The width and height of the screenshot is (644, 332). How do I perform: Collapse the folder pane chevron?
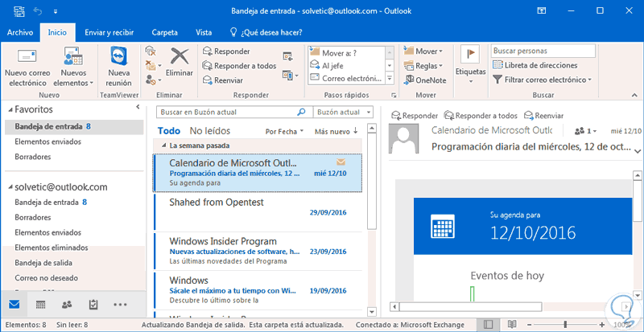(138, 108)
